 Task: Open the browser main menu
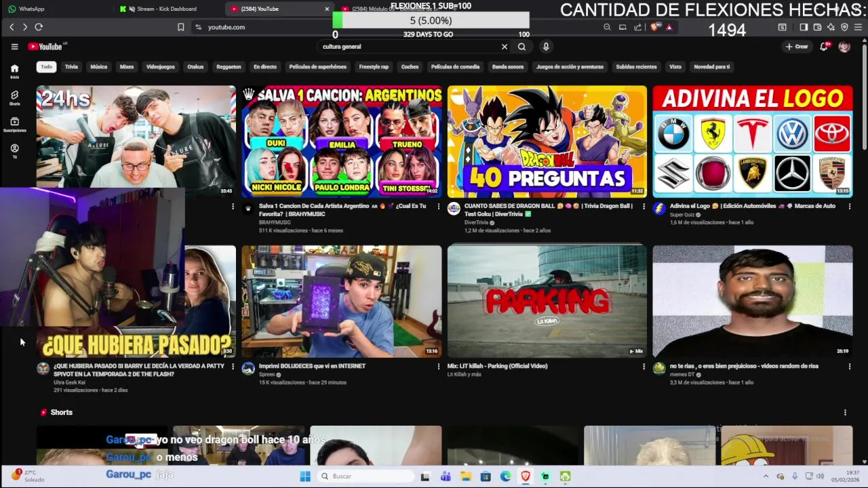tap(858, 27)
